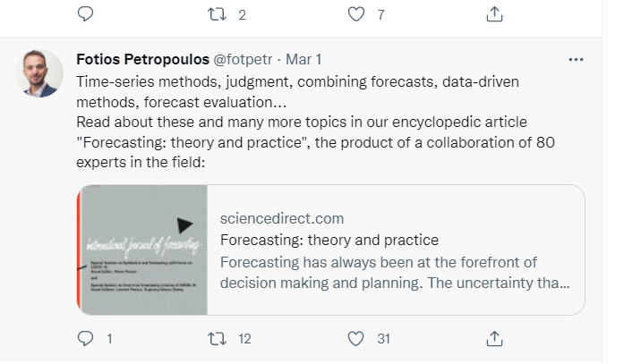Open the reply icon on top tweet
Screen dimensions: 624x364
[x=86, y=14]
